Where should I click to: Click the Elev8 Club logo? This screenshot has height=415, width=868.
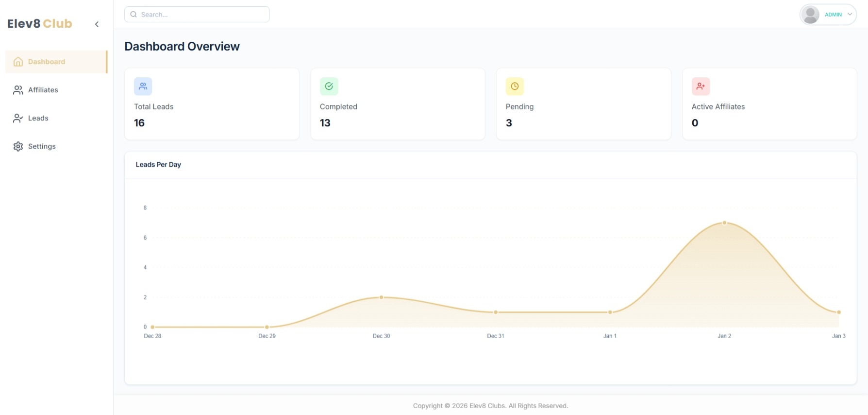(40, 24)
